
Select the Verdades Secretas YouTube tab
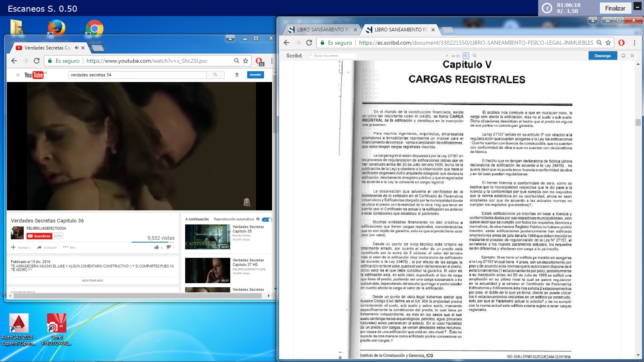(46, 48)
